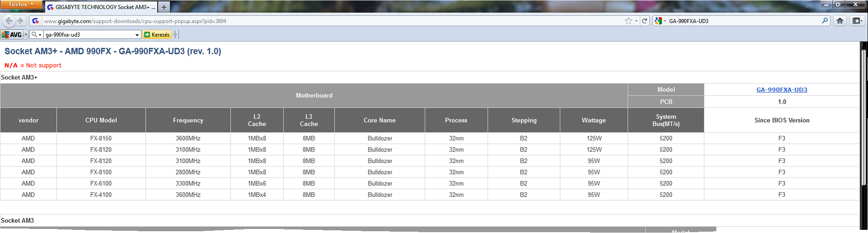Open the GA-990FXA-UD3 model link

[782, 90]
